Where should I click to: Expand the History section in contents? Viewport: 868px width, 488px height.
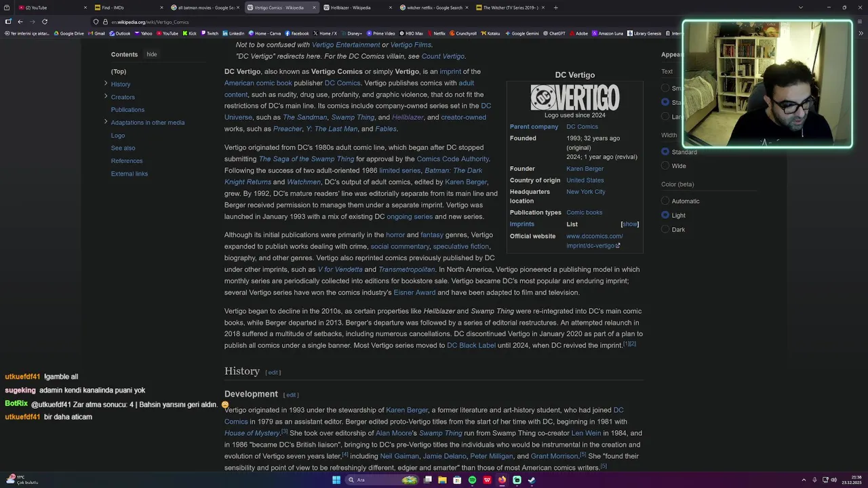(x=106, y=83)
